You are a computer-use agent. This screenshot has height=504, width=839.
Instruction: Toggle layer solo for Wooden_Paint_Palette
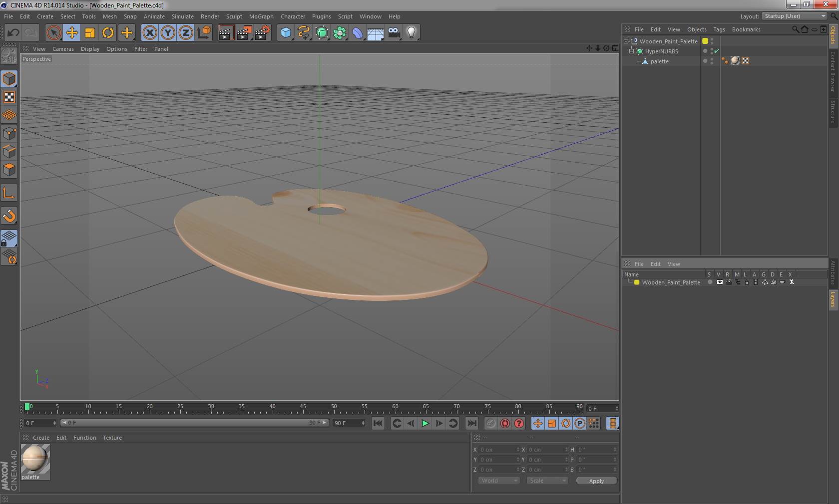click(710, 282)
